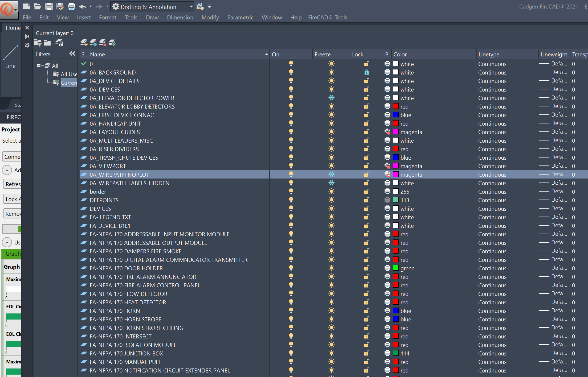
Task: Open the Undo history dropdown arrow
Action: pyautogui.click(x=91, y=6)
